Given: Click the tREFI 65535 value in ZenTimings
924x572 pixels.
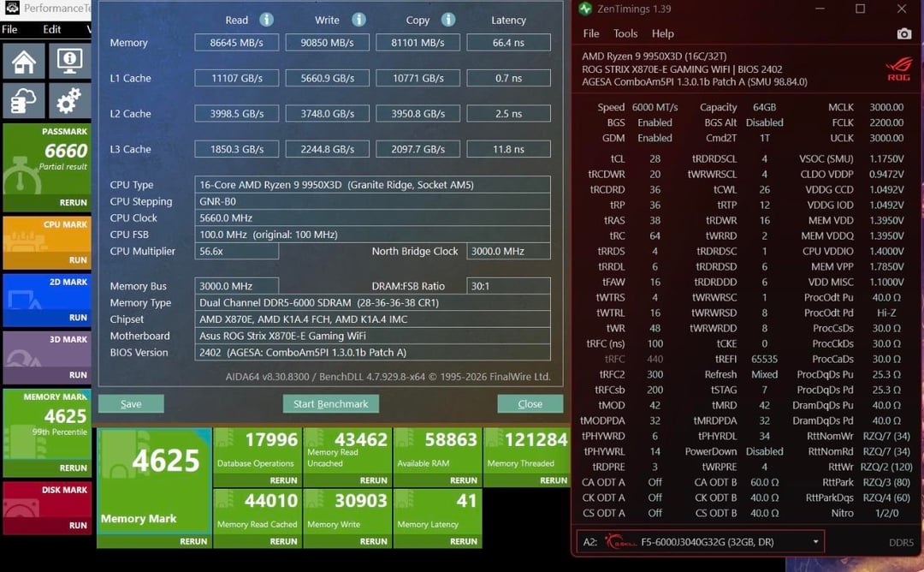Looking at the screenshot, I should coord(764,359).
